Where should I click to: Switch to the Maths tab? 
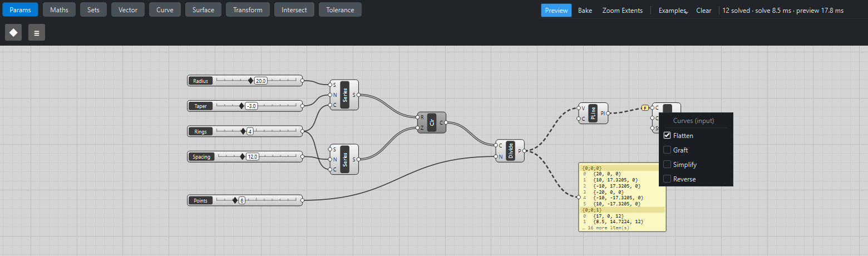coord(59,9)
